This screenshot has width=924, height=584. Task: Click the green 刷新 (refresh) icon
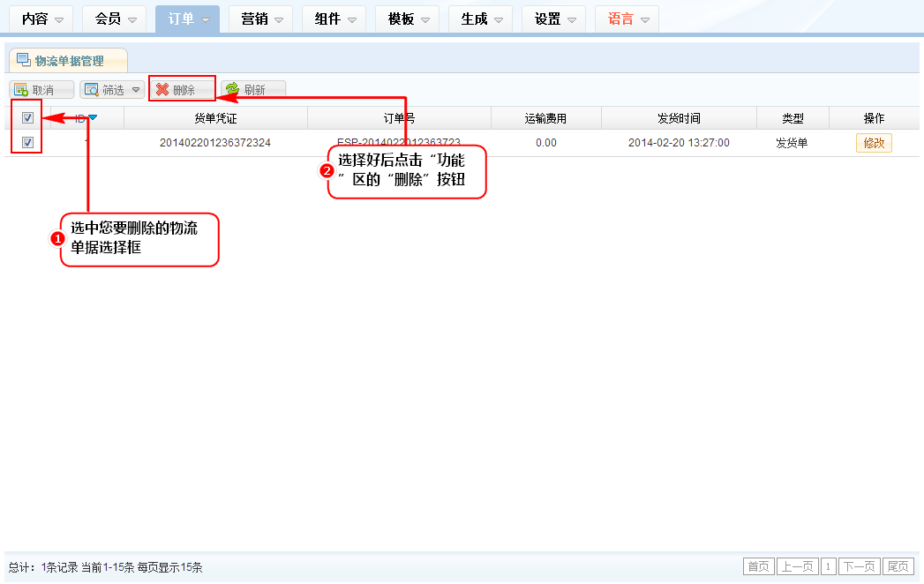coord(232,90)
